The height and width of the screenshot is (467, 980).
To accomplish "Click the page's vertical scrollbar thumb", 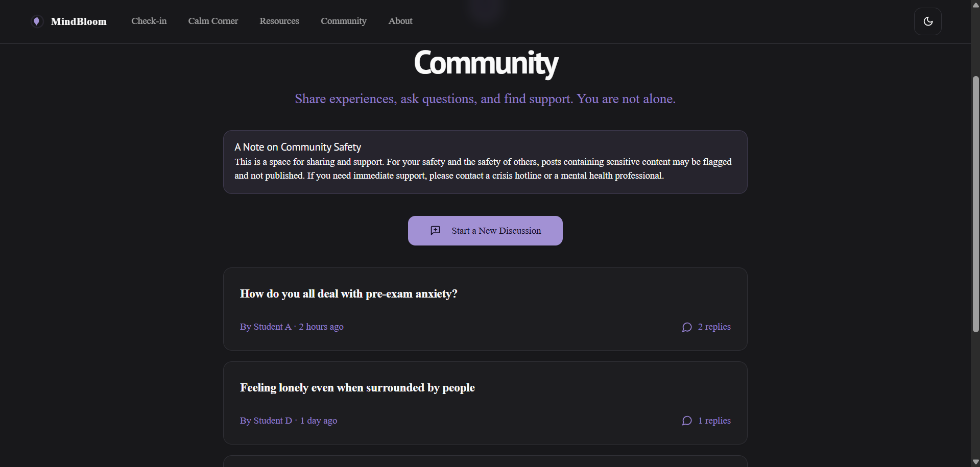I will 975,204.
